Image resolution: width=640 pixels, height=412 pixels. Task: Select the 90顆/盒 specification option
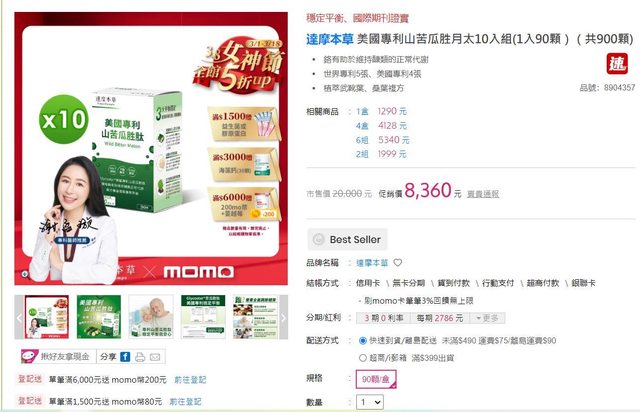click(x=376, y=379)
